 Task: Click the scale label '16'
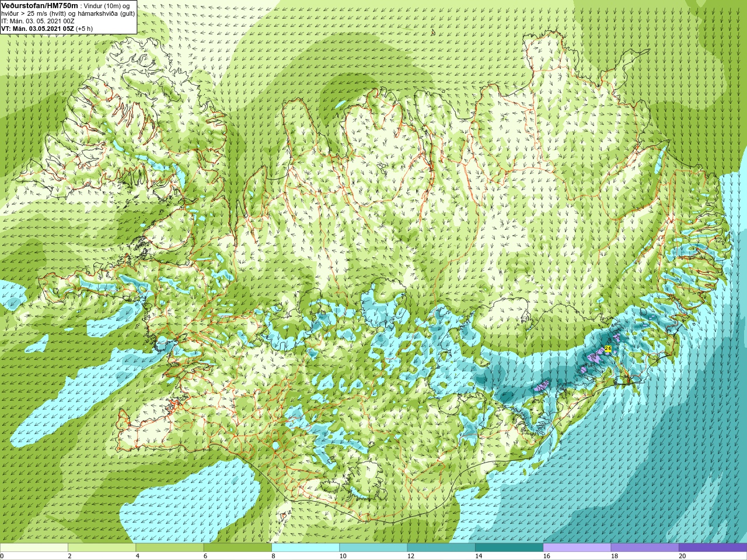coord(547,556)
